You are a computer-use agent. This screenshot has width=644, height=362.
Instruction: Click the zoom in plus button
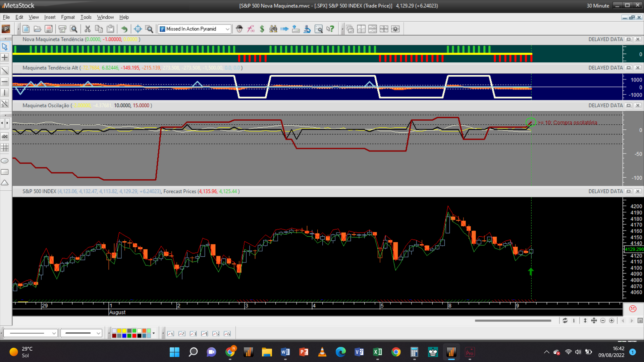(x=611, y=321)
